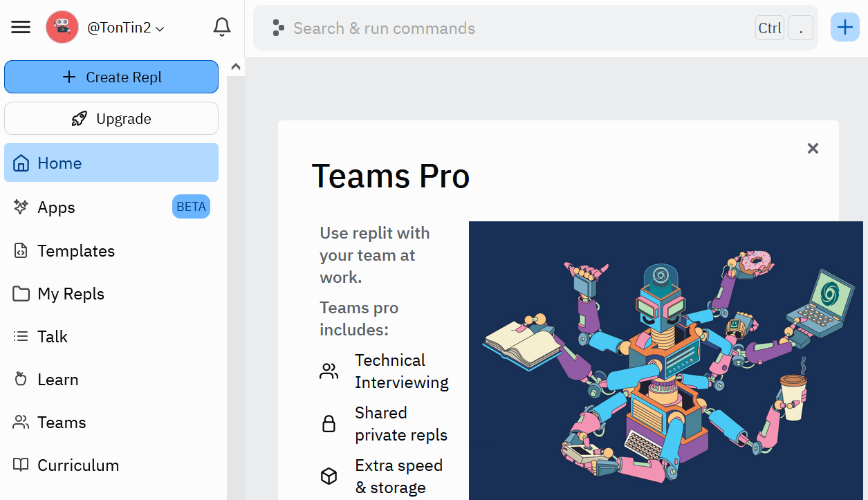The height and width of the screenshot is (500, 868).
Task: Click the My Repls folder icon
Action: coord(21,293)
